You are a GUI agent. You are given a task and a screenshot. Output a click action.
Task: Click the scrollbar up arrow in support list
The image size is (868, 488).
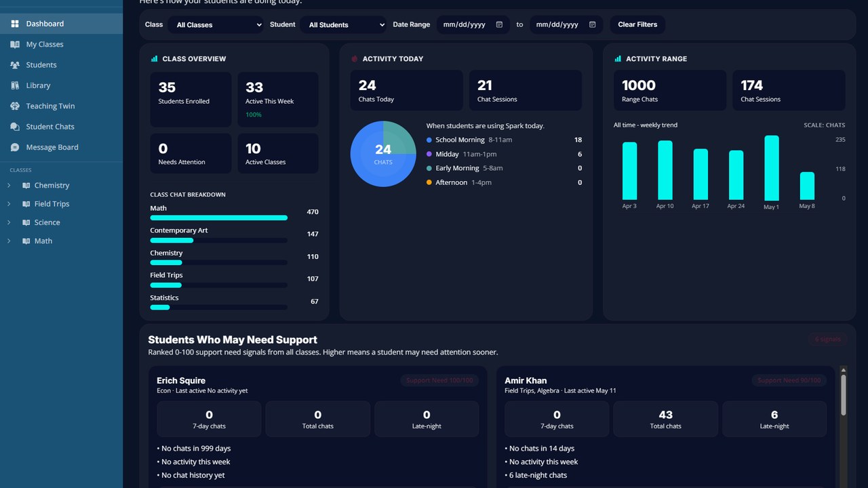(x=844, y=370)
